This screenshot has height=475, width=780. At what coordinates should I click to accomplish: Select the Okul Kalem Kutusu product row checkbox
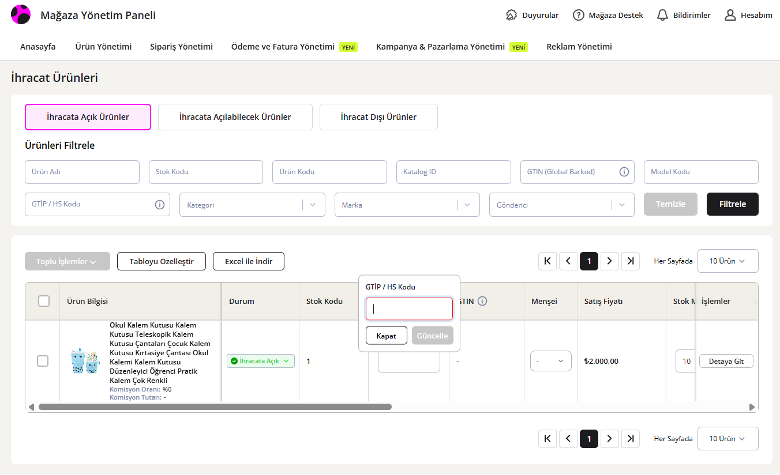tap(43, 361)
